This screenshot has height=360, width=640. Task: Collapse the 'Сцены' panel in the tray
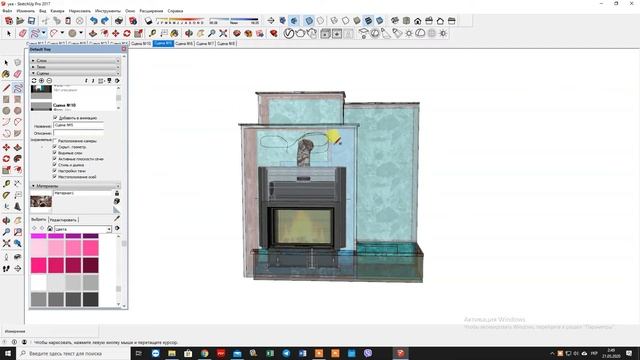76,73
